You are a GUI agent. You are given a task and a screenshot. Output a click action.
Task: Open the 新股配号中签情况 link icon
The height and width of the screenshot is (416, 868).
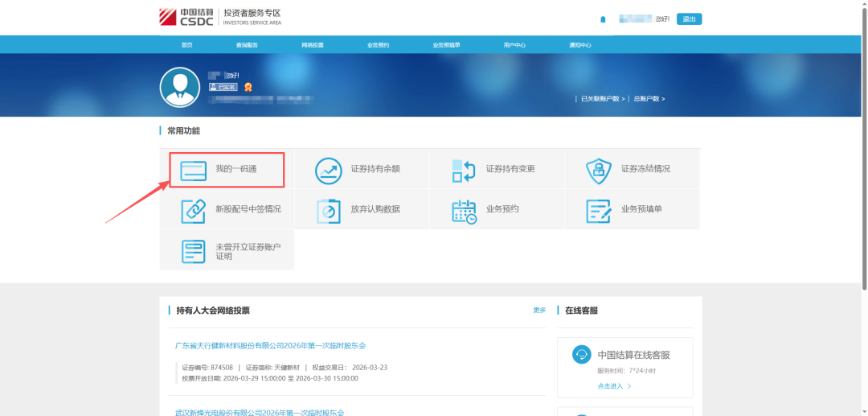193,210
